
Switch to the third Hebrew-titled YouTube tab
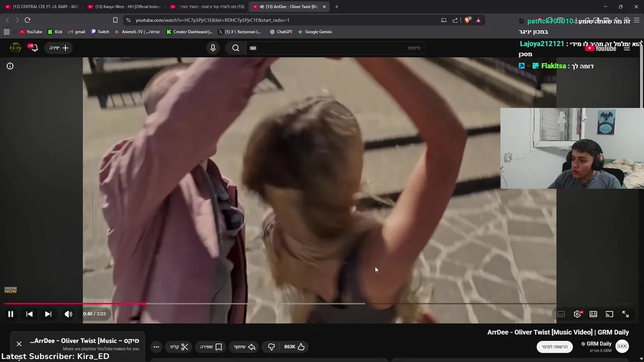(x=207, y=7)
